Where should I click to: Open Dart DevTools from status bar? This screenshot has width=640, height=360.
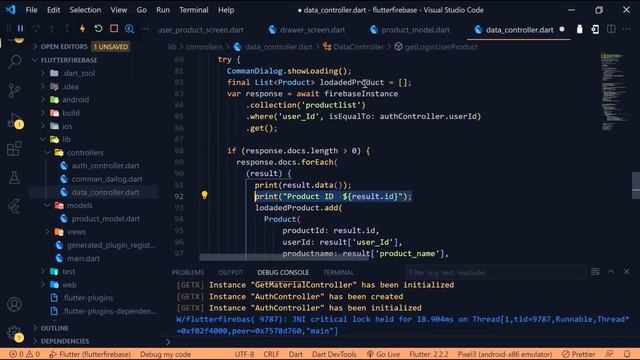(334, 354)
